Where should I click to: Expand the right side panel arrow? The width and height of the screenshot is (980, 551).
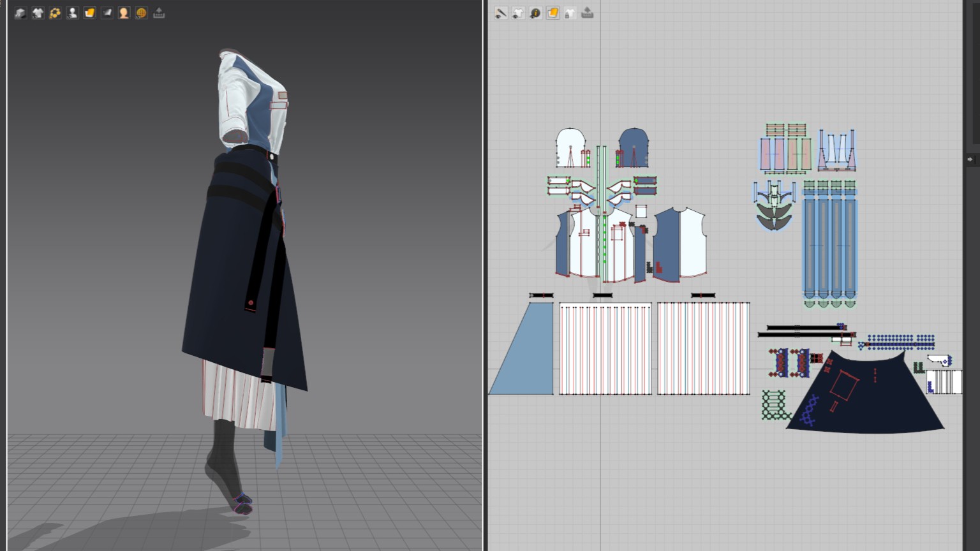coord(970,159)
